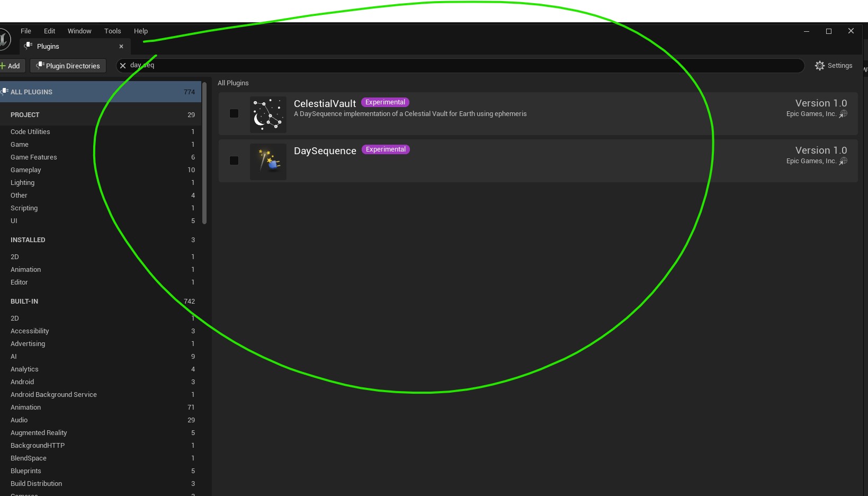Select the Gameplay category

click(101, 170)
